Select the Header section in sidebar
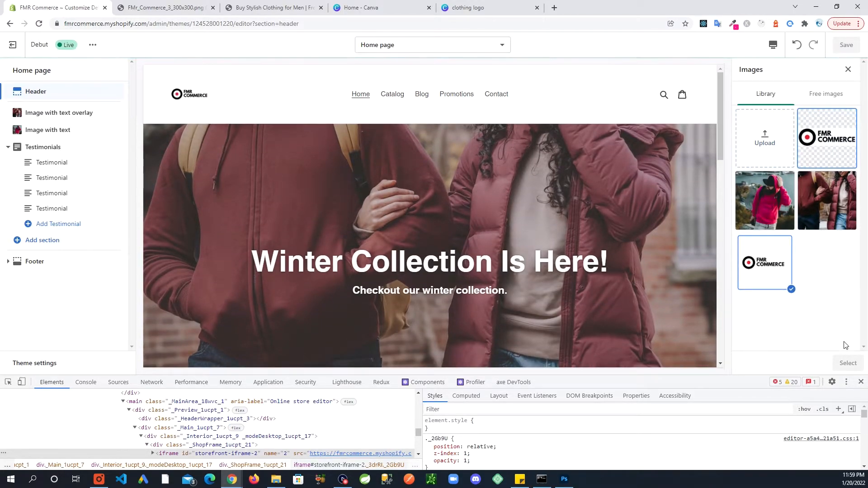The width and height of the screenshot is (868, 488). (x=62, y=91)
